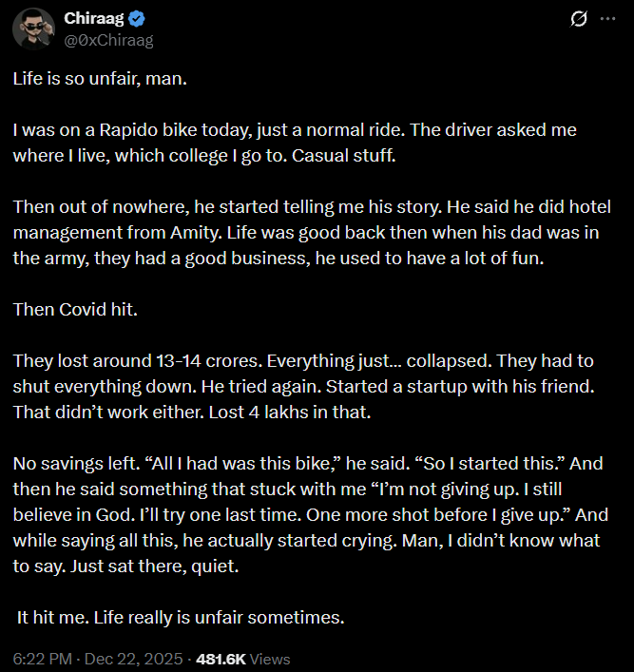Click the 'Life is so unfair, man.' line
Screen dimensions: 634x672
pyautogui.click(x=100, y=79)
